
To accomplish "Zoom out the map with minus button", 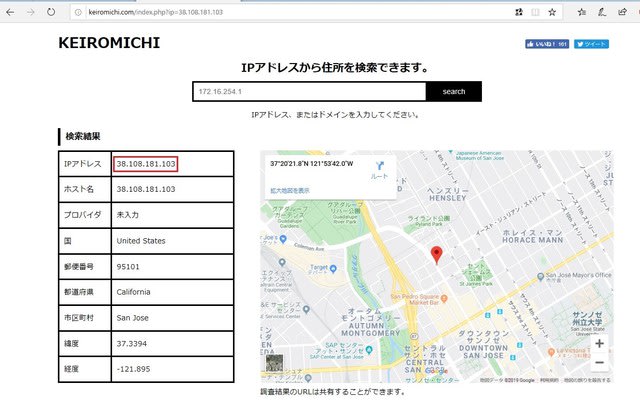I will pos(599,362).
